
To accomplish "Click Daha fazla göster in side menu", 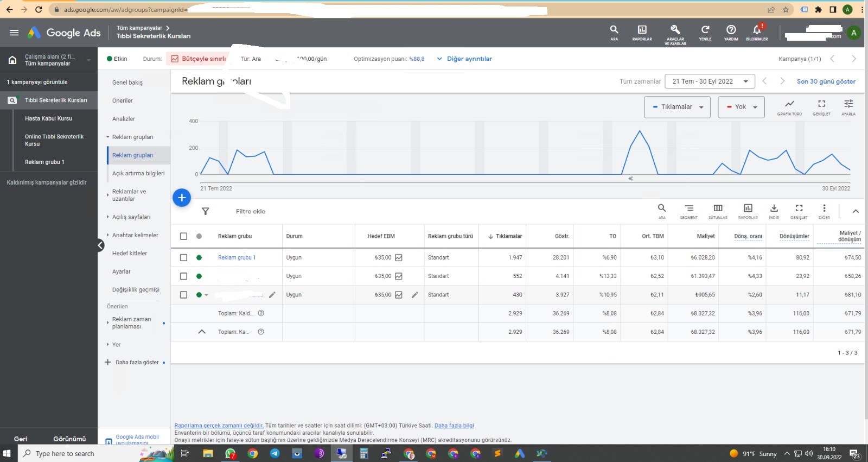I will click(x=137, y=362).
